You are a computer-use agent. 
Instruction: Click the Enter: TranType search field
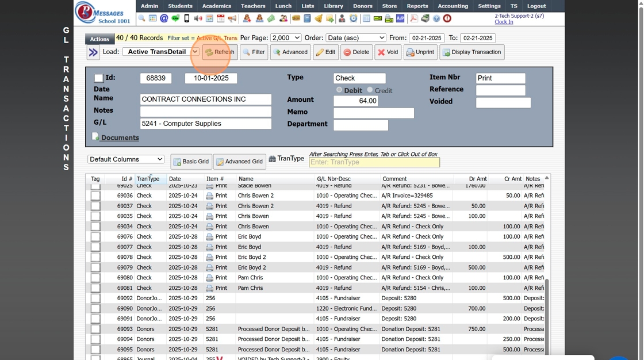point(374,162)
